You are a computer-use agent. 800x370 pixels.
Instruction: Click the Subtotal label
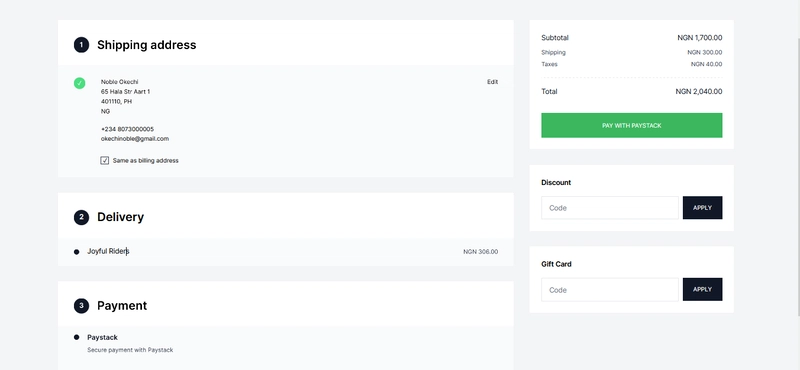click(555, 38)
